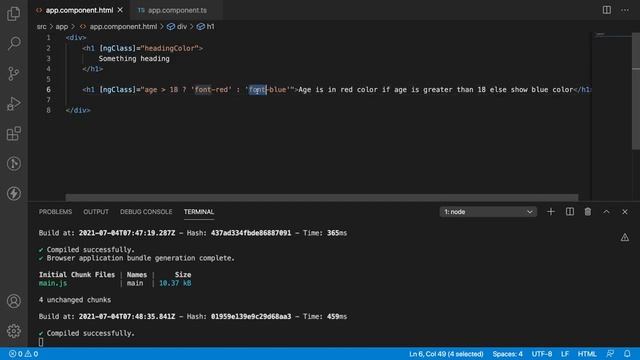The height and width of the screenshot is (360, 640).
Task: Change end of line sequence LF
Action: (565, 354)
